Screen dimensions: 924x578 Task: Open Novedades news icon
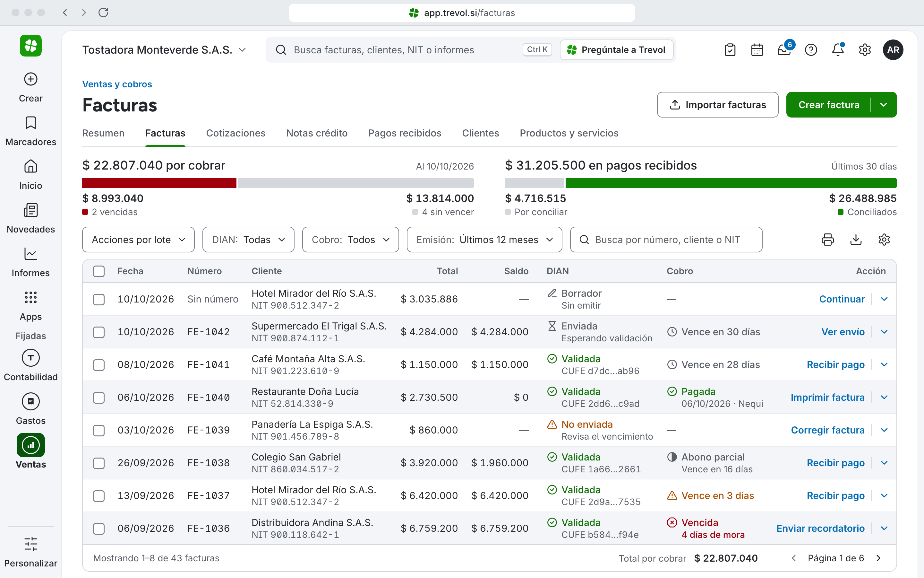pos(30,210)
